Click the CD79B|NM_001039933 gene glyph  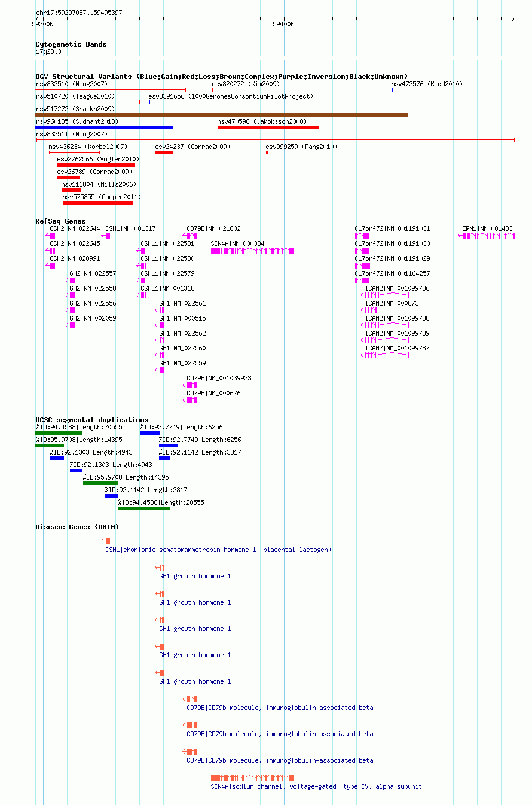point(190,385)
